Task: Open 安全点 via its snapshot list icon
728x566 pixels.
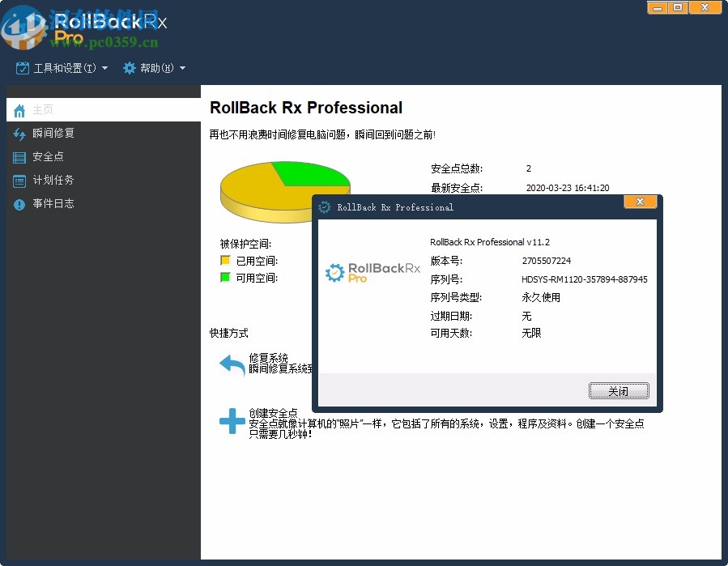Action: point(19,156)
